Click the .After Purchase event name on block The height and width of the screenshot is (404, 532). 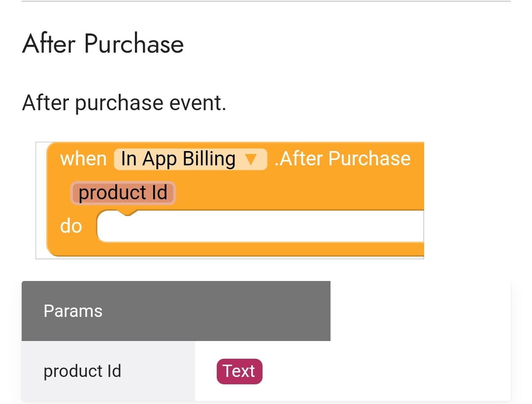[343, 158]
